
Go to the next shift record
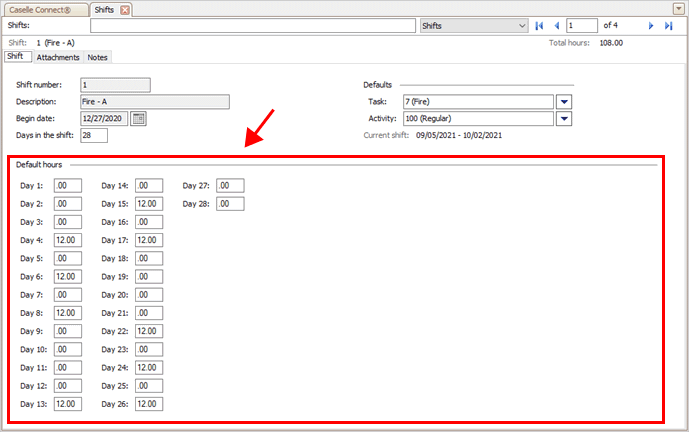651,25
